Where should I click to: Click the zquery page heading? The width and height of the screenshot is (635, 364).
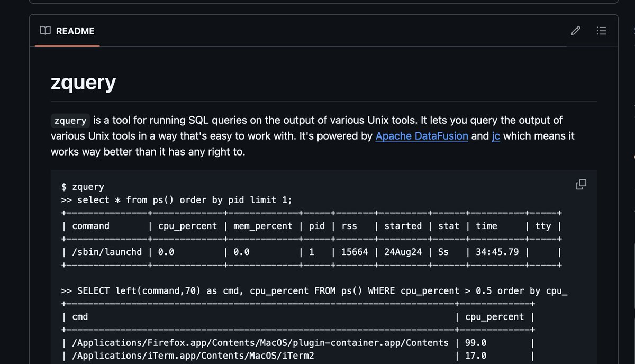[x=83, y=83]
